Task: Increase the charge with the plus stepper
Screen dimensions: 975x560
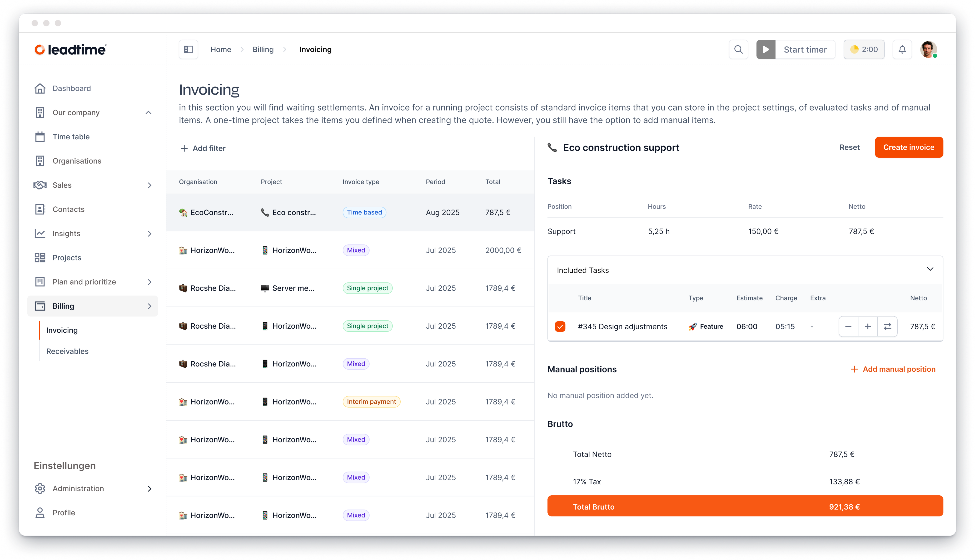Action: click(x=868, y=326)
